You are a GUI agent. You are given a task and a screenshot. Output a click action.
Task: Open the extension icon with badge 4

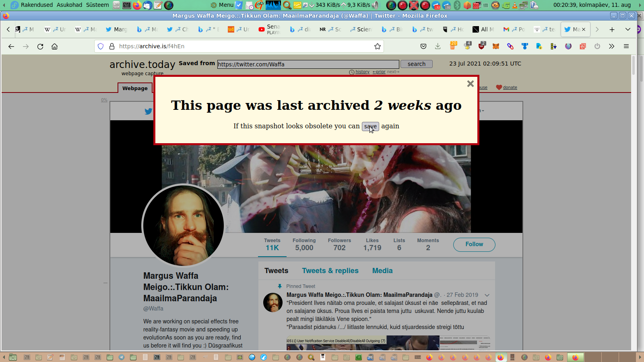click(x=467, y=45)
